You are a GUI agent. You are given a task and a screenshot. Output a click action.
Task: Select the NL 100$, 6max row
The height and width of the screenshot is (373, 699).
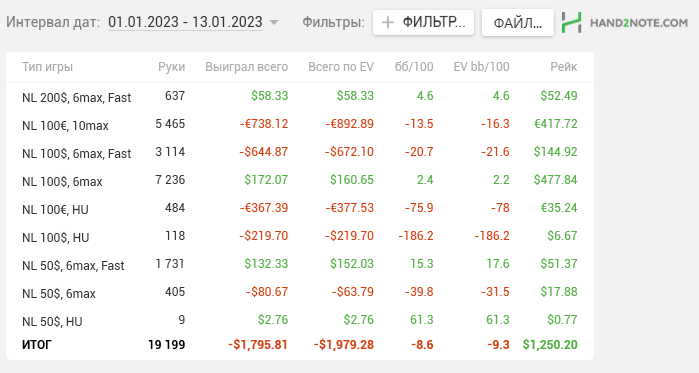pos(300,181)
